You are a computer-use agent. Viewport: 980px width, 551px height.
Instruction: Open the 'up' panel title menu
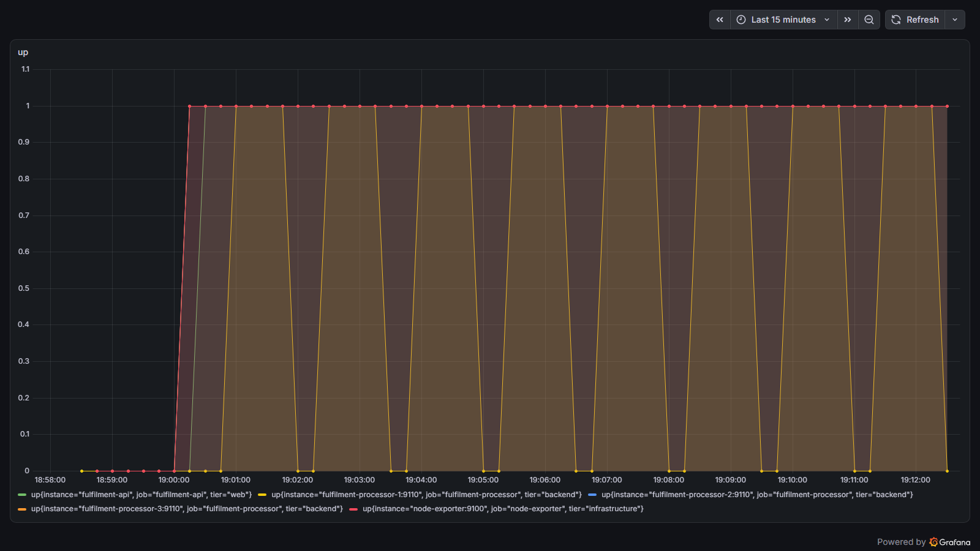pyautogui.click(x=23, y=52)
